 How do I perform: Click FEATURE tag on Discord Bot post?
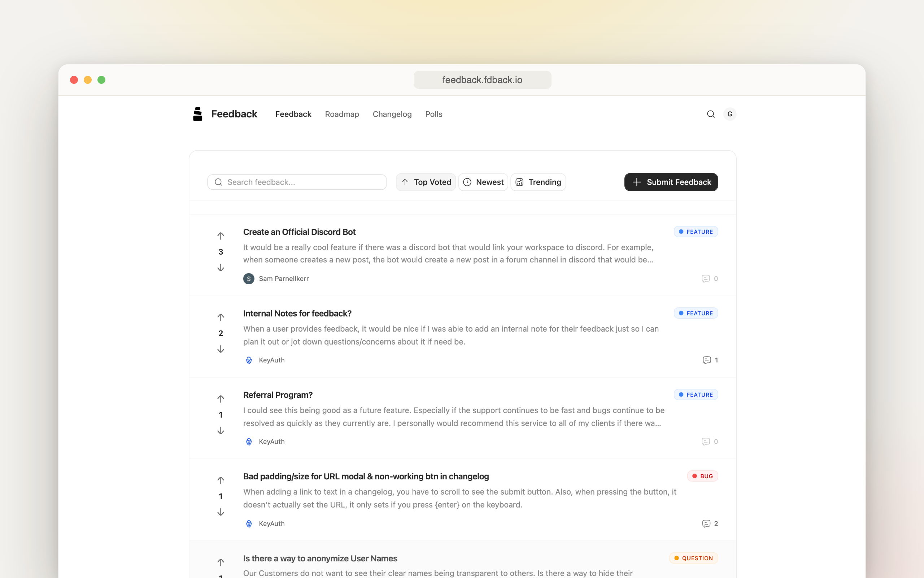click(x=696, y=232)
